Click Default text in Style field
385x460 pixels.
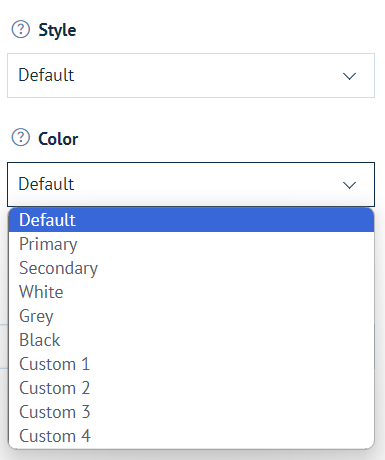pyautogui.click(x=46, y=75)
